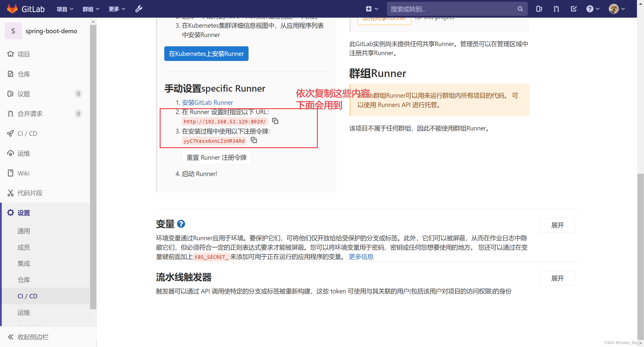Viewport: 644px width, 347px height.
Task: Click the search magnifier icon
Action: (520, 9)
